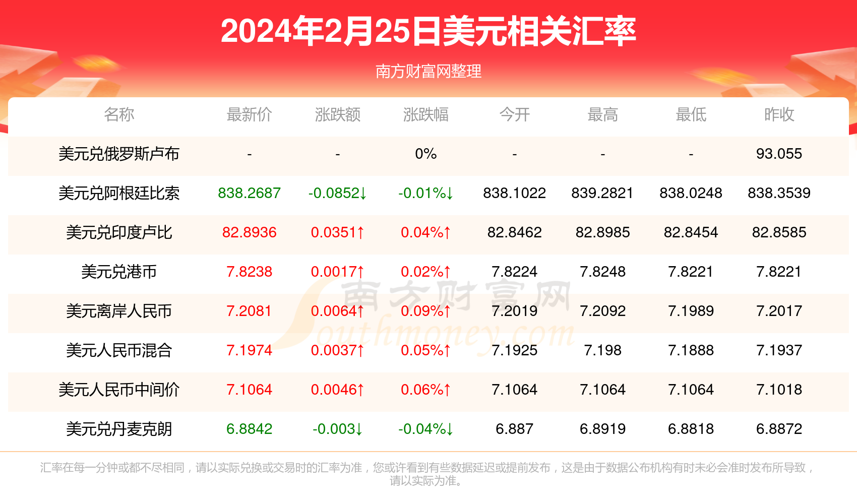Click the low value 7.1989
The height and width of the screenshot is (504, 857).
click(691, 311)
